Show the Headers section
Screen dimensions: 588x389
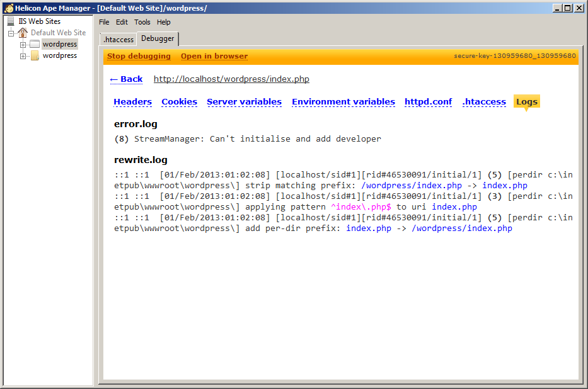click(x=132, y=102)
